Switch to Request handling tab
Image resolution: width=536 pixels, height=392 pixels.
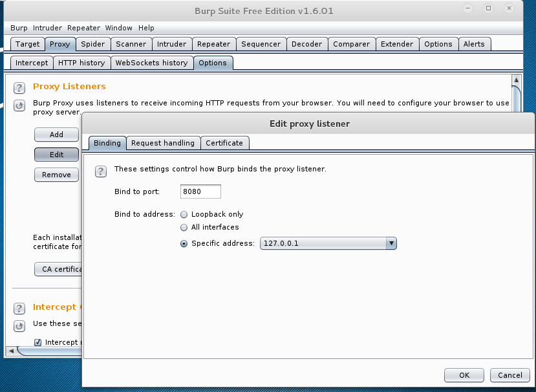click(x=163, y=143)
